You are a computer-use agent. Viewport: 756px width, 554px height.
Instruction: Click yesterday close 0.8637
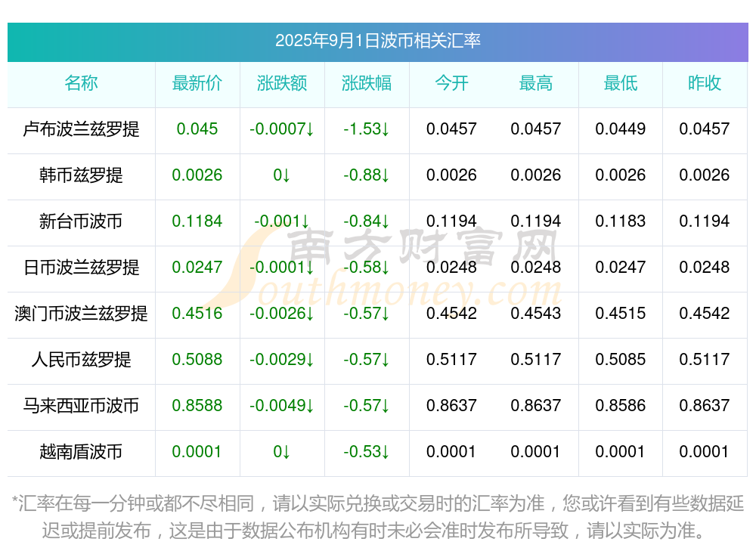tap(705, 406)
